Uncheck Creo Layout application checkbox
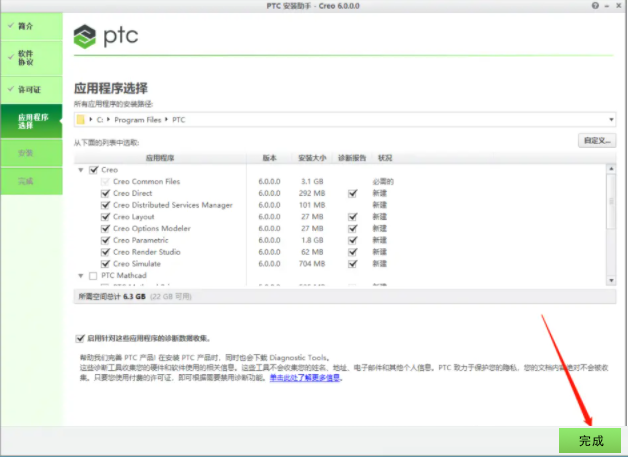This screenshot has height=459, width=628. coord(105,217)
